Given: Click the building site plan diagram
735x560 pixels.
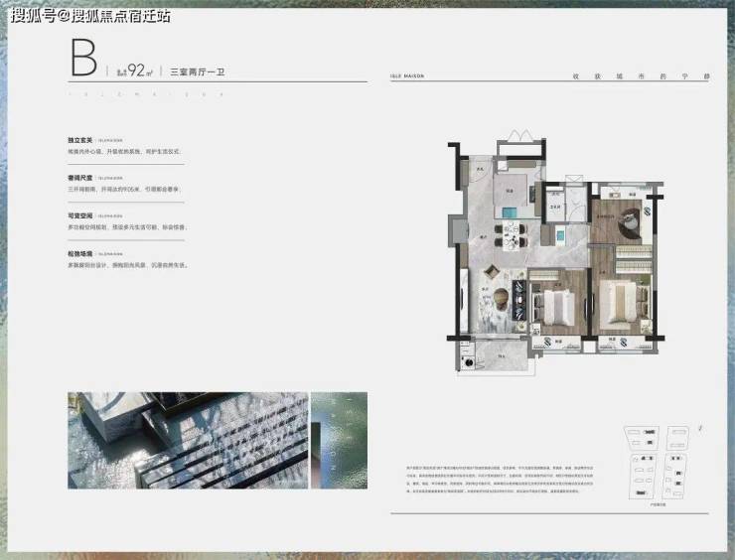Looking at the screenshot, I should (657, 459).
